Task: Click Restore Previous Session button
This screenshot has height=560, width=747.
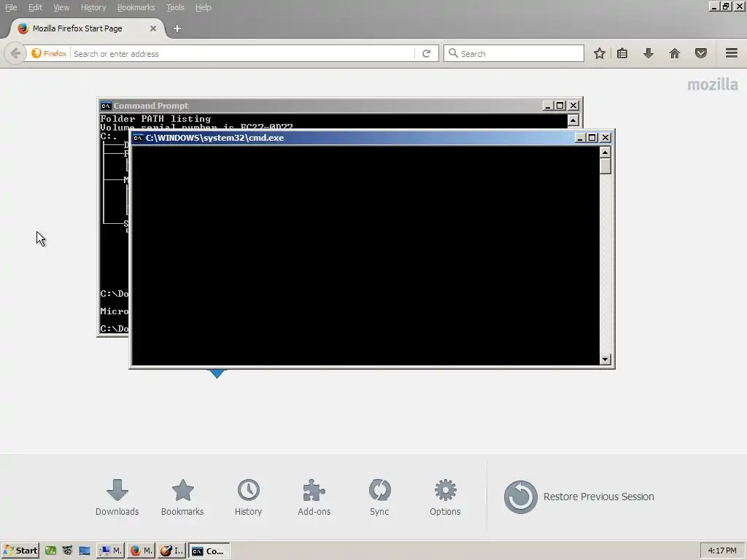Action: (578, 497)
